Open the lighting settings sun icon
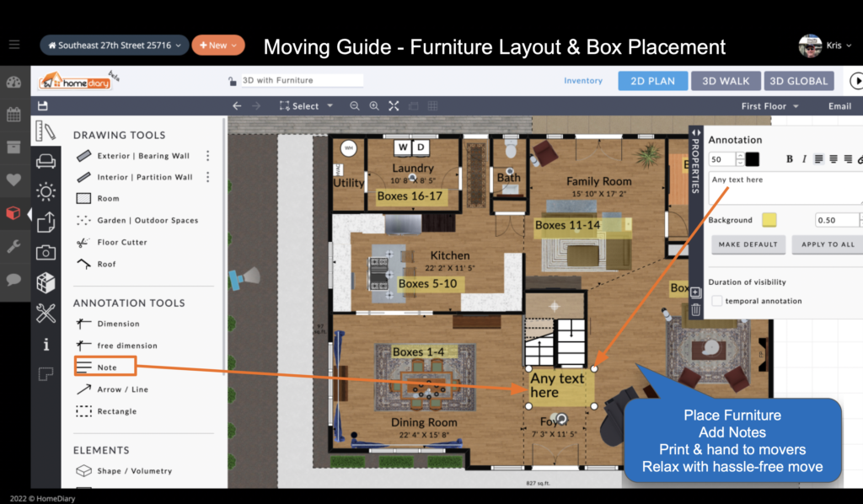The width and height of the screenshot is (863, 504). 46,191
